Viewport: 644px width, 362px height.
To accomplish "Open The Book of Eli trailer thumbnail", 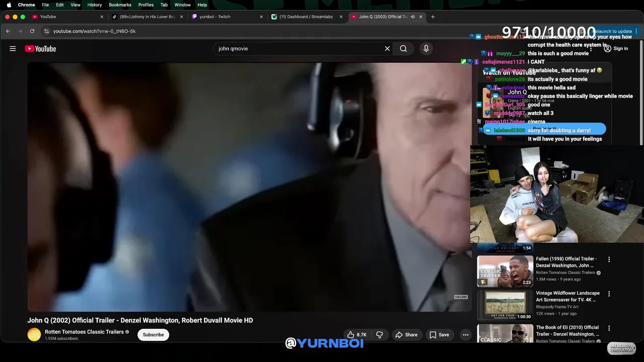I will coord(505,333).
